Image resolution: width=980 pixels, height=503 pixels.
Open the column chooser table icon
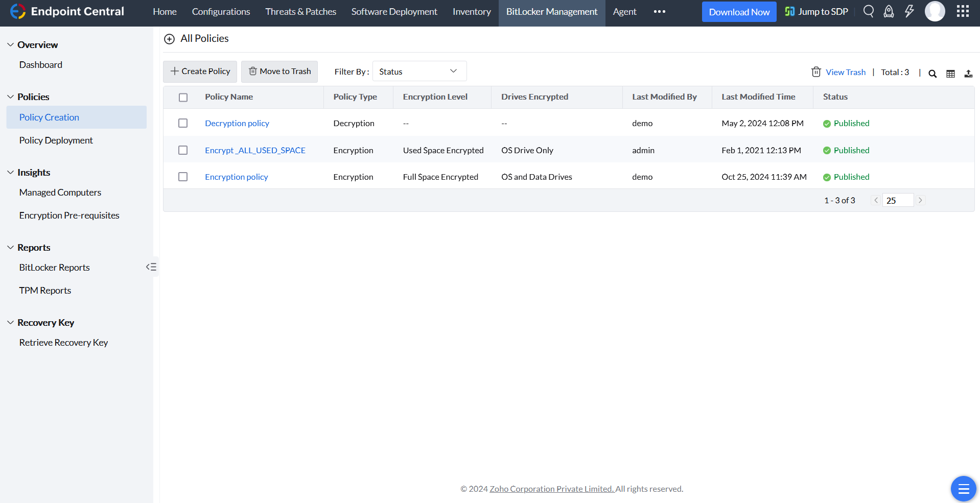tap(950, 74)
